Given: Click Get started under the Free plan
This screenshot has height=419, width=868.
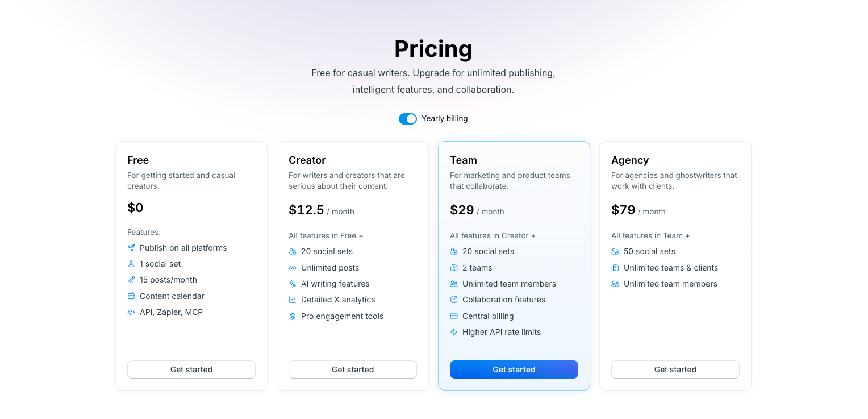Looking at the screenshot, I should click(x=191, y=370).
